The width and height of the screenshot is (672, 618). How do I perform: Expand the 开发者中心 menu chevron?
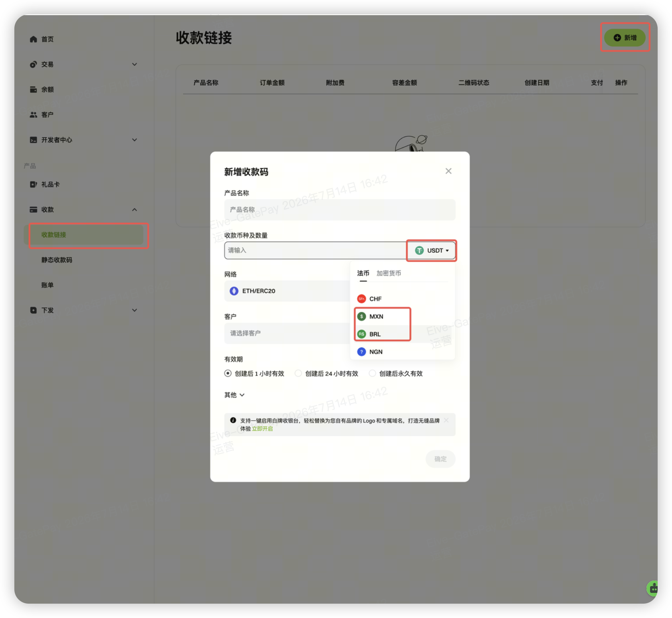coord(135,140)
